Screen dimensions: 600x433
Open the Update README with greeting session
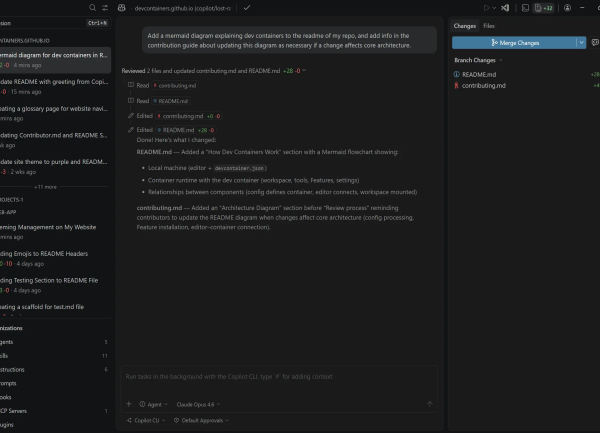55,87
